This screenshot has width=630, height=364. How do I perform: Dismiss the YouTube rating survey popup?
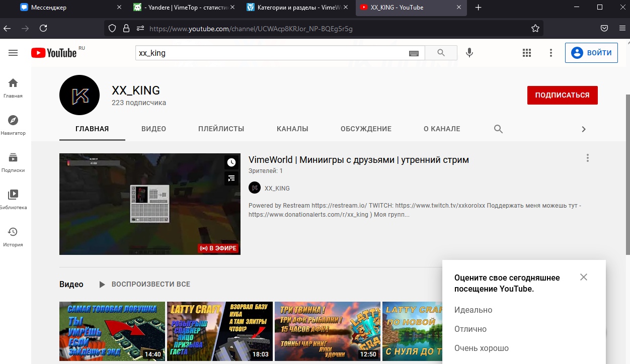(583, 277)
